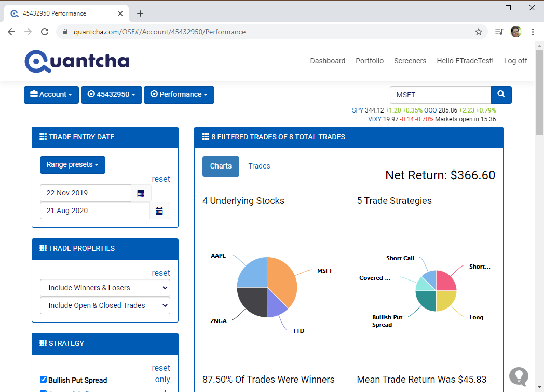Reload the Quantcha page
This screenshot has width=544, height=392.
click(x=45, y=32)
